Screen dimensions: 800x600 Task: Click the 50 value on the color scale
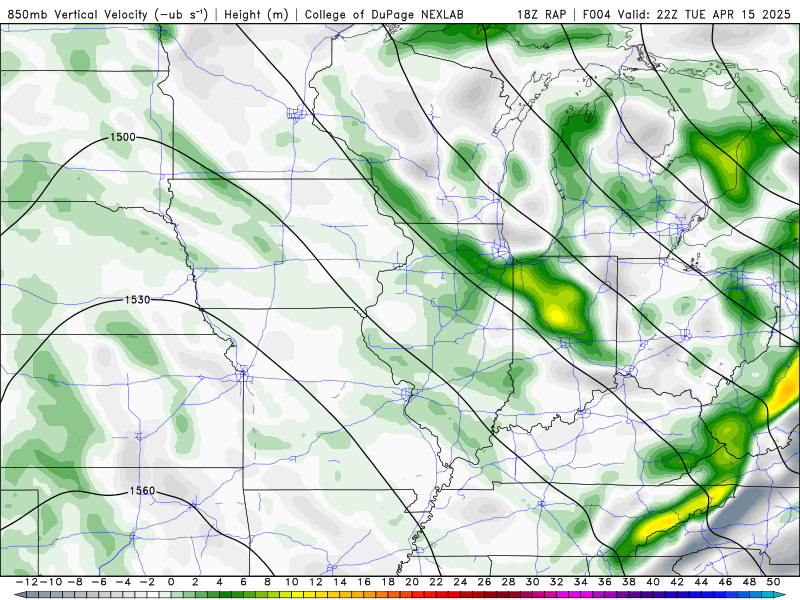[x=773, y=582]
